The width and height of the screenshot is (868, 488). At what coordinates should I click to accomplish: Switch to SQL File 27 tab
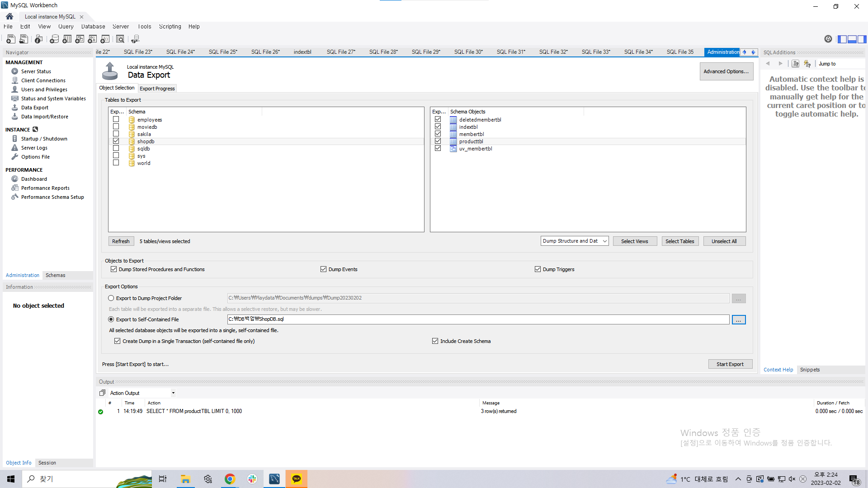click(341, 52)
